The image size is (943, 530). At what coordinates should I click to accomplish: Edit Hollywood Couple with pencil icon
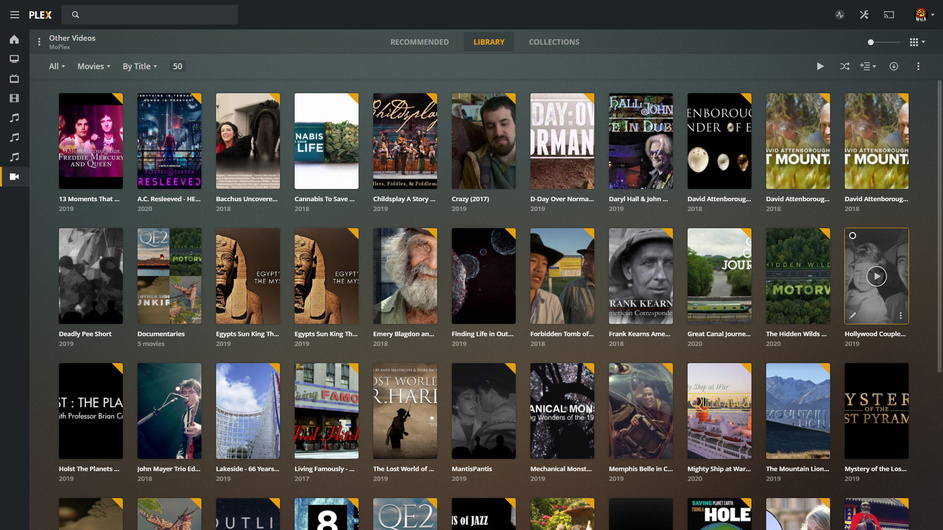(852, 315)
